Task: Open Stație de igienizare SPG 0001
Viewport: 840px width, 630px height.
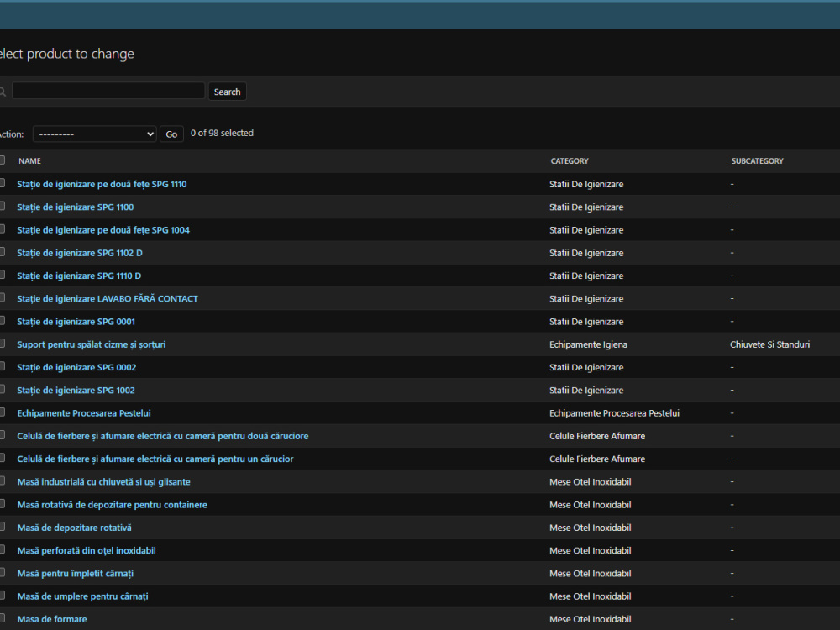Action: pos(76,322)
